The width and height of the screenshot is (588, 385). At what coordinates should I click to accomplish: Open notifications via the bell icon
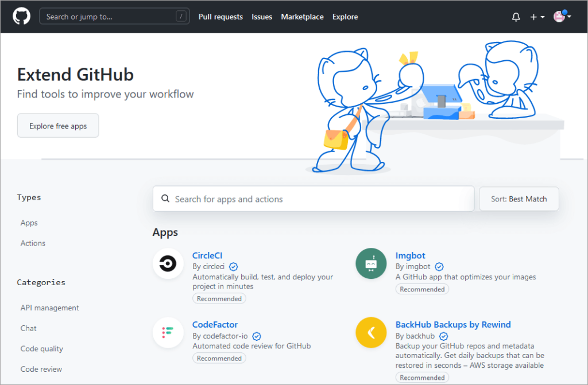coord(516,17)
